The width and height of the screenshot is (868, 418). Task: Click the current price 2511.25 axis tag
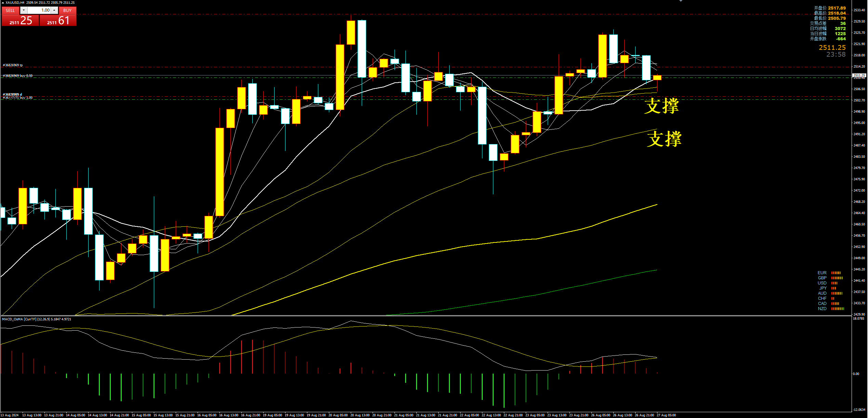click(859, 75)
